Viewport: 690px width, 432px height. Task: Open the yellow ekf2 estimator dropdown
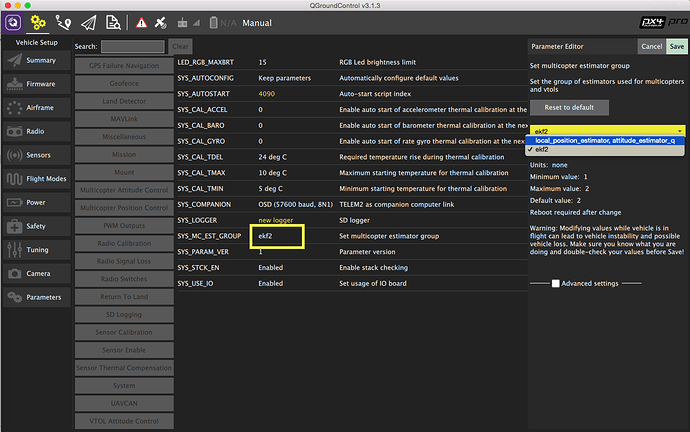point(607,131)
